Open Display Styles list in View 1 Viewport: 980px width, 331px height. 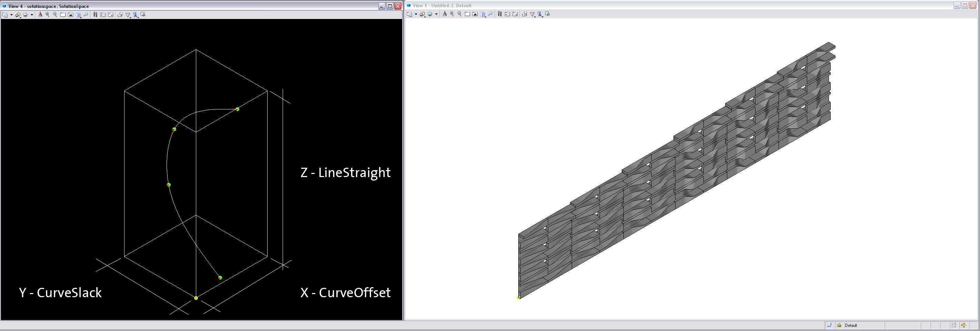point(422,14)
